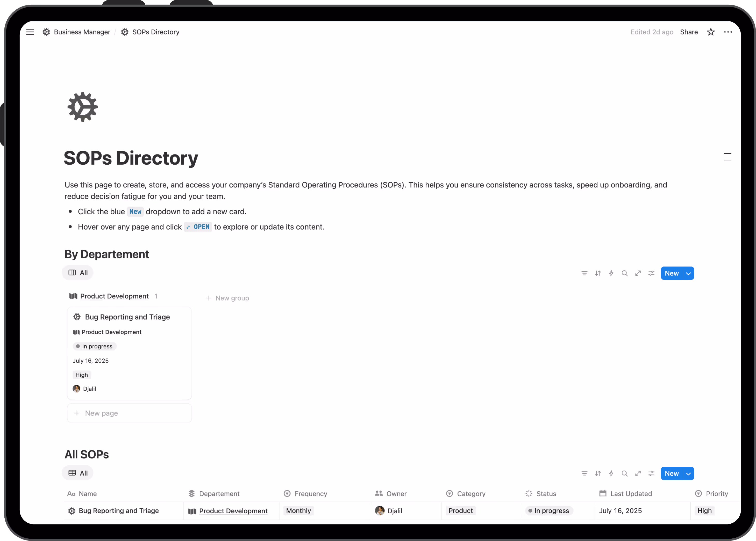Open Bug Reporting and Triage table row
The height and width of the screenshot is (541, 756).
119,511
